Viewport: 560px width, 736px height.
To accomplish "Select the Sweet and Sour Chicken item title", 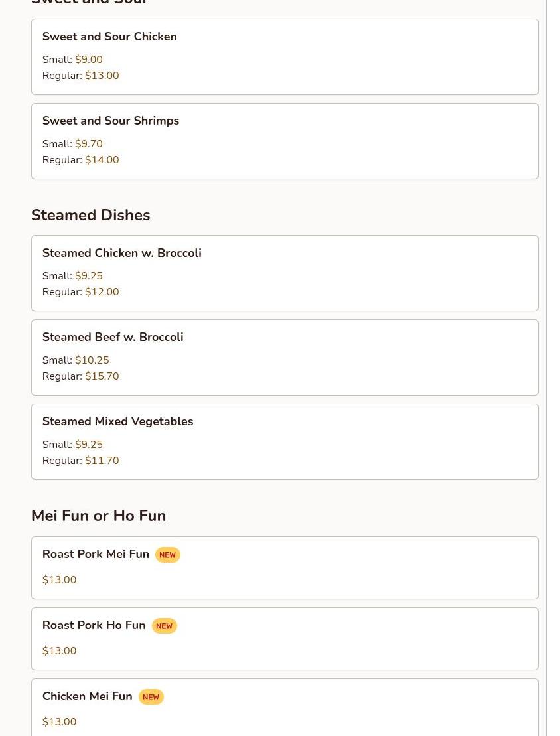I will pyautogui.click(x=109, y=37).
